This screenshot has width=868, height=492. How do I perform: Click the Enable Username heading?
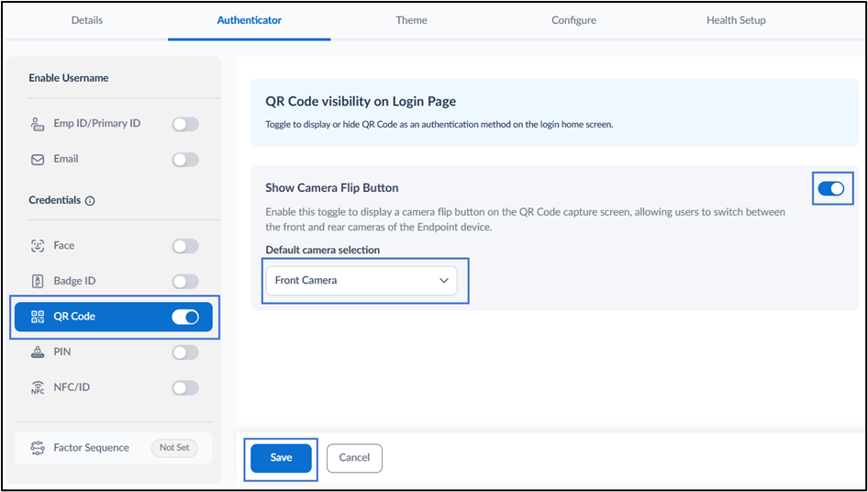69,78
